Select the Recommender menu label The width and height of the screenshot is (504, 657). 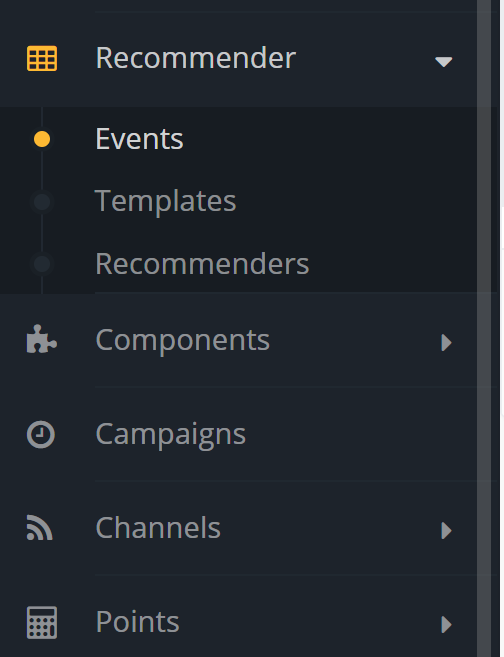(x=196, y=58)
